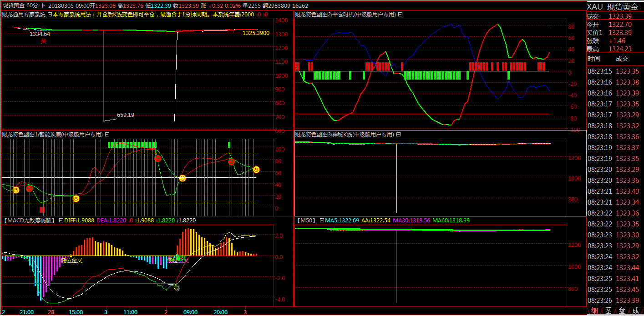The width and height of the screenshot is (644, 316).
Task: Click the M50 indicator title
Action: point(306,221)
